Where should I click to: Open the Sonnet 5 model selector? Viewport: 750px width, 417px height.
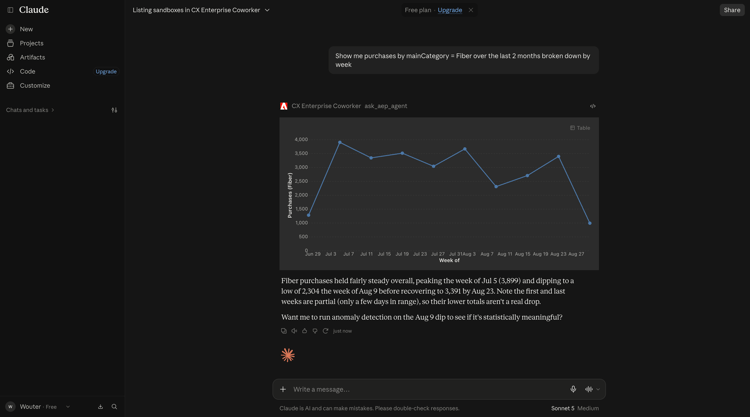562,408
